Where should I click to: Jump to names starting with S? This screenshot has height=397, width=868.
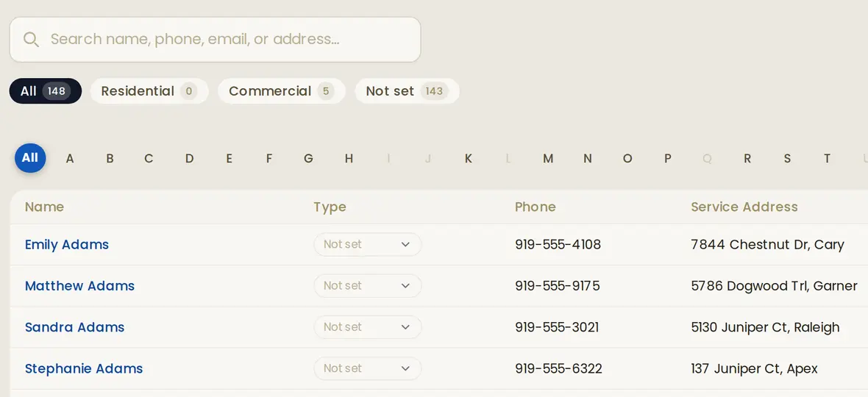787,159
